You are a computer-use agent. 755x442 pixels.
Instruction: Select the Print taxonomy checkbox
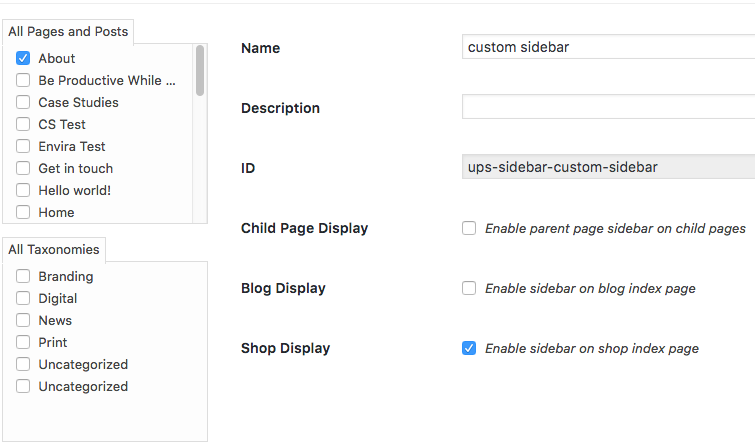coord(23,343)
